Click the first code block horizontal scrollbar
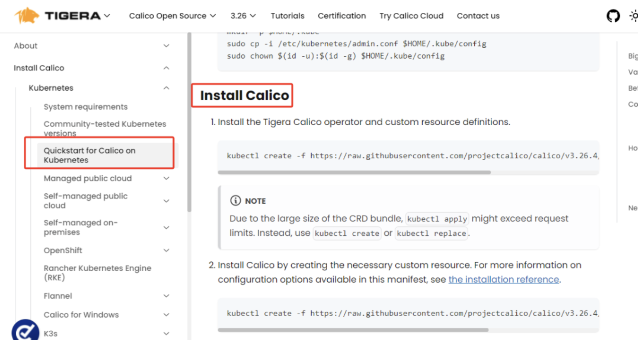The height and width of the screenshot is (342, 644). [354, 173]
